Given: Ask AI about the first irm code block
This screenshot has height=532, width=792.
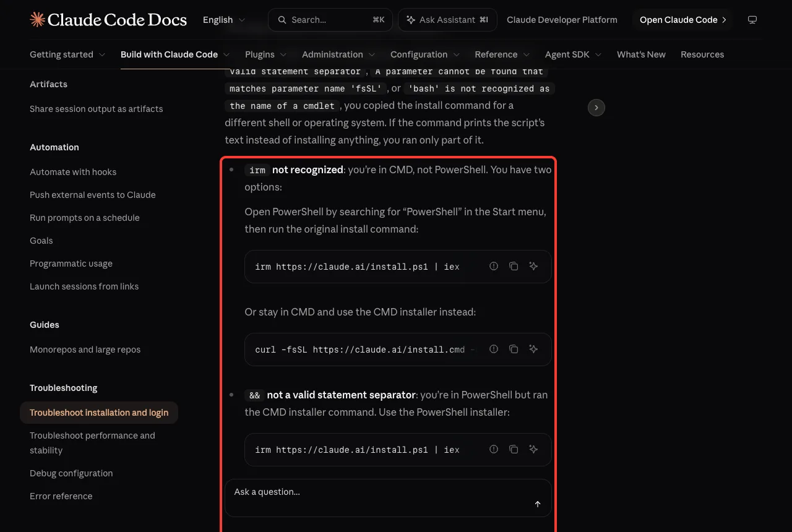Looking at the screenshot, I should click(533, 266).
